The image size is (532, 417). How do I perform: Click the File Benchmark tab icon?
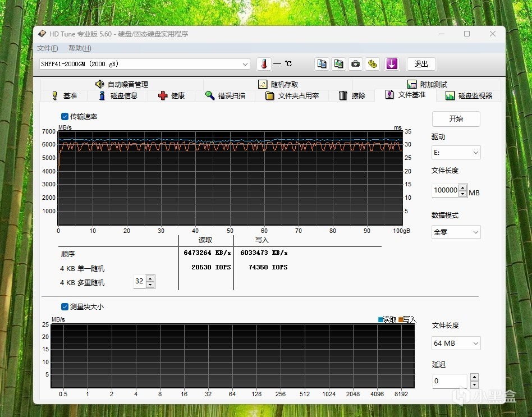click(389, 94)
